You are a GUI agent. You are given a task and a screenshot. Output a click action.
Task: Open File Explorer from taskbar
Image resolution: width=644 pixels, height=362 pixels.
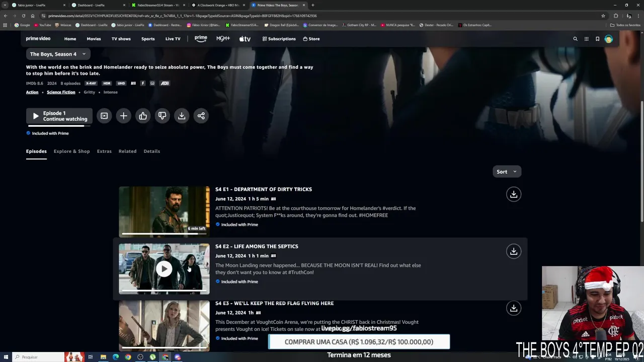click(103, 357)
